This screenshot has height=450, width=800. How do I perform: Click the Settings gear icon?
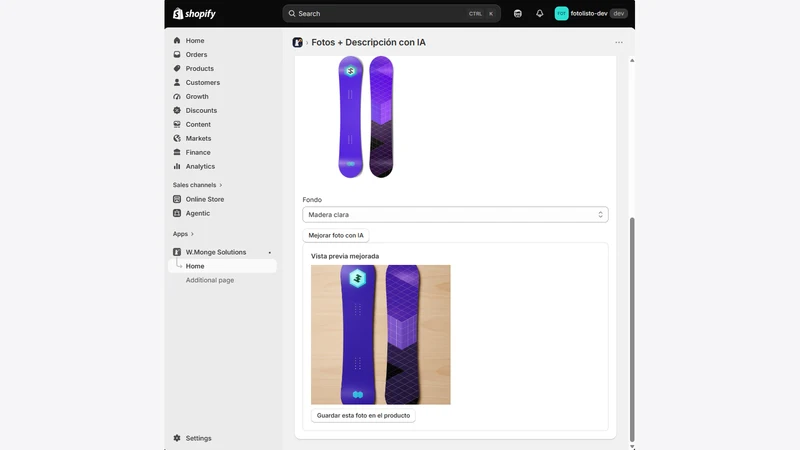coord(177,438)
